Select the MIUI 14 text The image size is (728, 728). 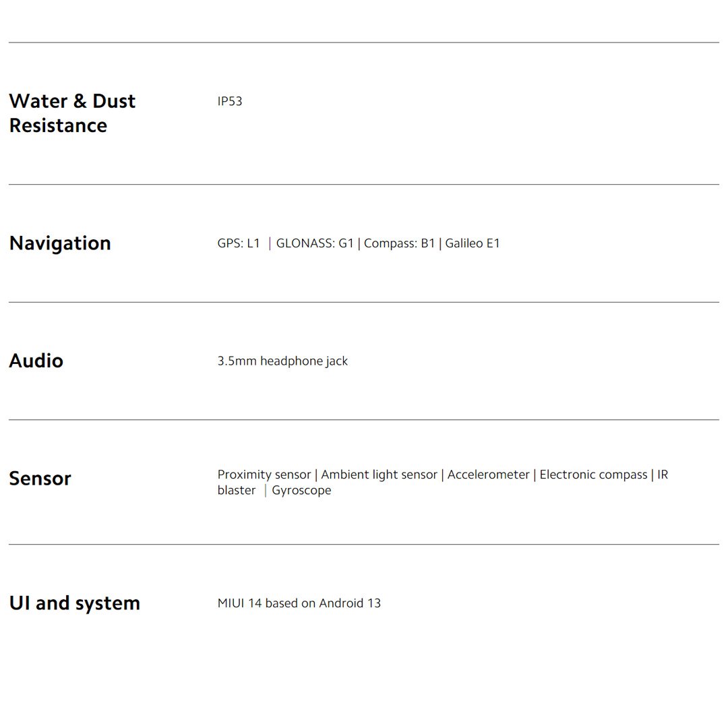pos(239,603)
